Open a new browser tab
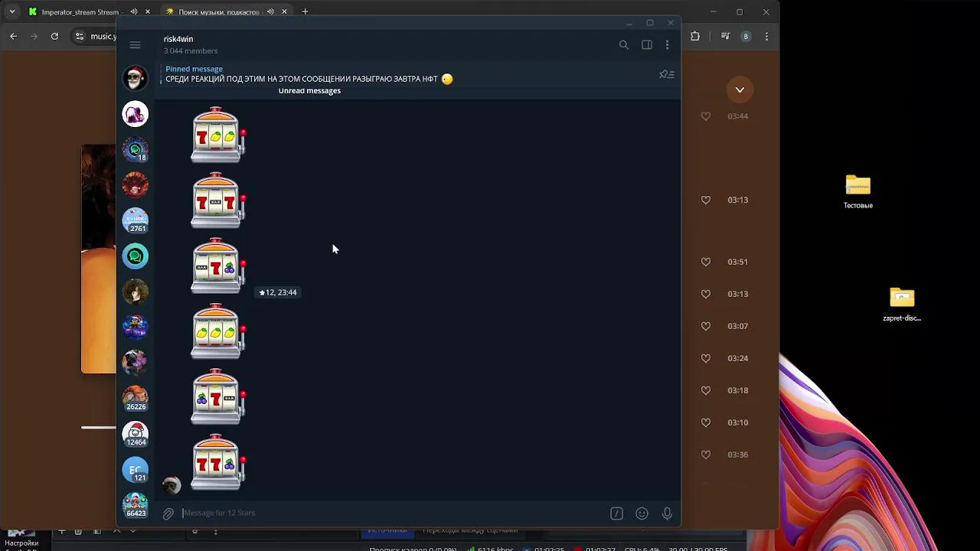Screen dimensions: 980x551 (x=305, y=11)
